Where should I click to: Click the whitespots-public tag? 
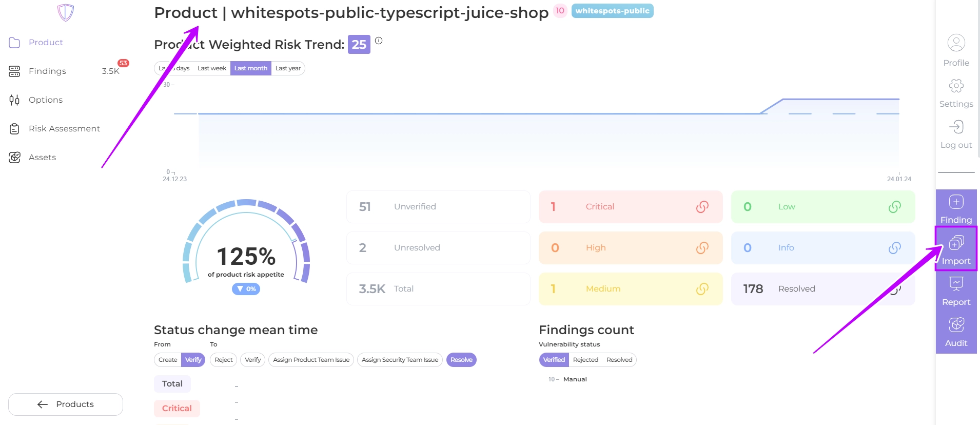click(x=612, y=11)
